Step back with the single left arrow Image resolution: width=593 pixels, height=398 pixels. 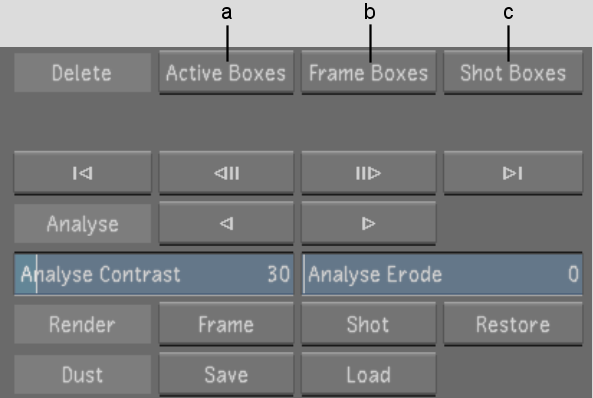[226, 223]
